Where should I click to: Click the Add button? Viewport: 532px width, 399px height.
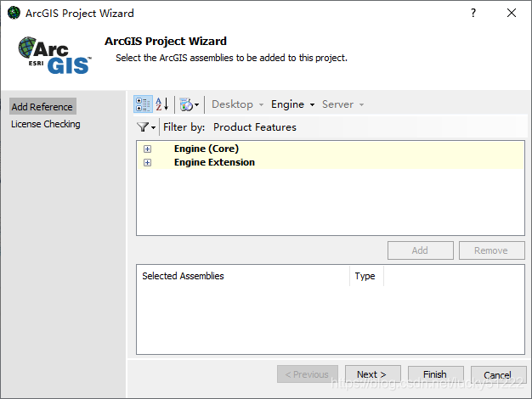pos(421,250)
